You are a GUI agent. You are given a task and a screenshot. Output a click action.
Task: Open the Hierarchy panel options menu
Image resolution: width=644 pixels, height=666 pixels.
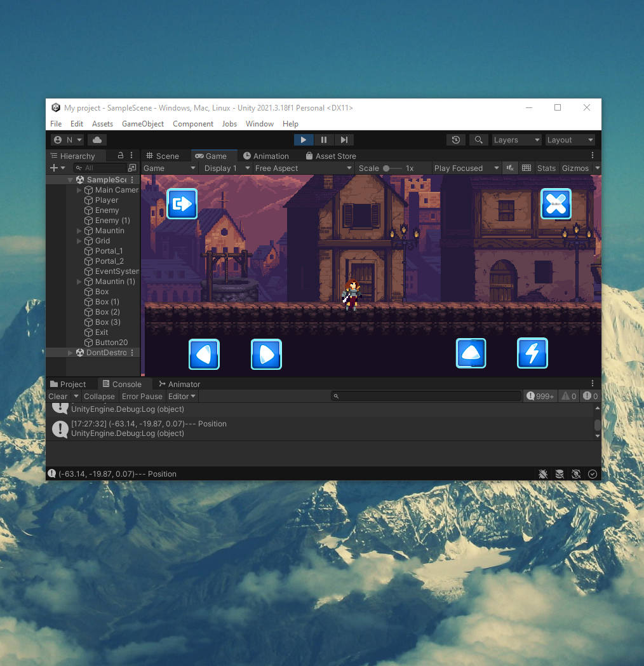point(131,156)
